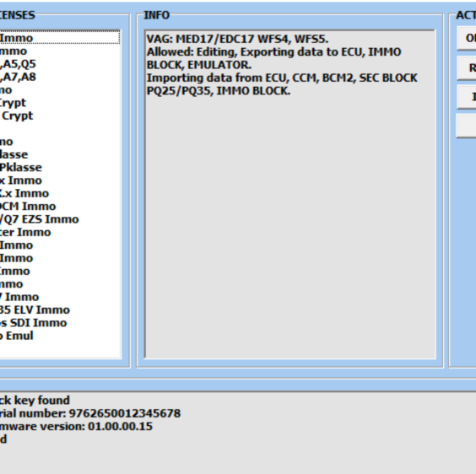Pick the SDI Immo license entry

coord(60,323)
